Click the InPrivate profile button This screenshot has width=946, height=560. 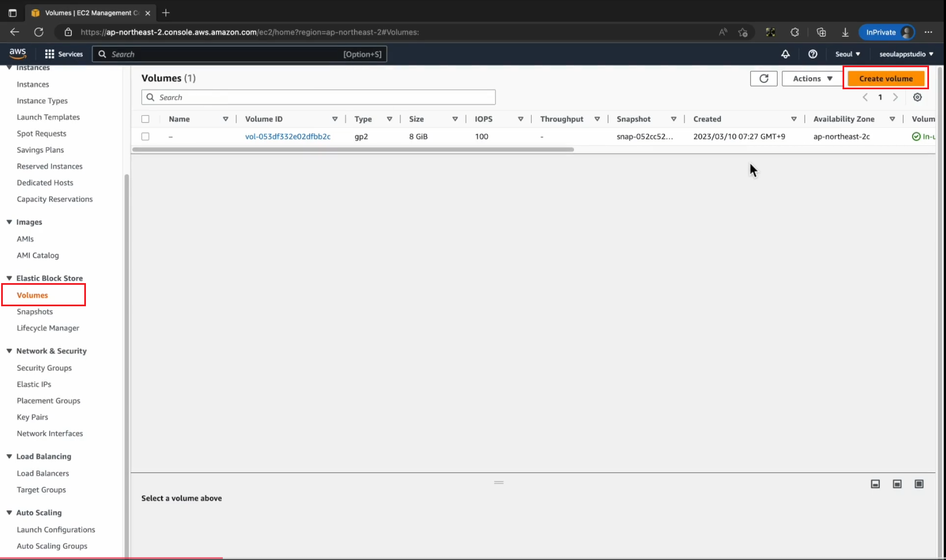[x=886, y=32]
